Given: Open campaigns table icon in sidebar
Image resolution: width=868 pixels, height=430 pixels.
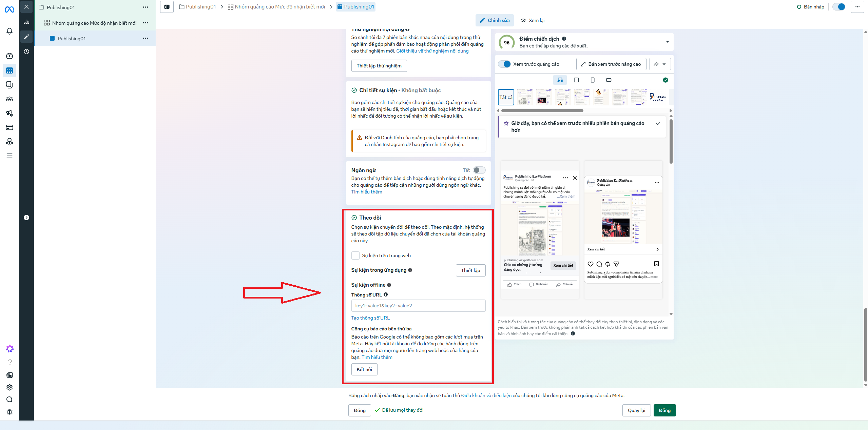Looking at the screenshot, I should tap(9, 70).
